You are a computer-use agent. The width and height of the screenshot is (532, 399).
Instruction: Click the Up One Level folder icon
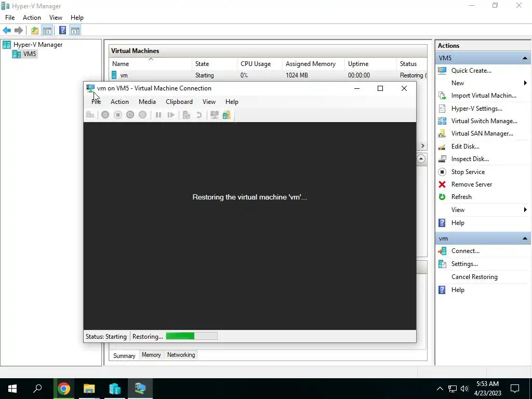35,31
